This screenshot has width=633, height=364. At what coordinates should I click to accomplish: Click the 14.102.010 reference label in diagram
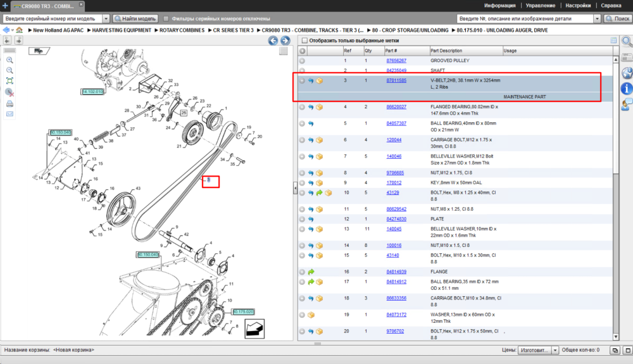point(92,92)
